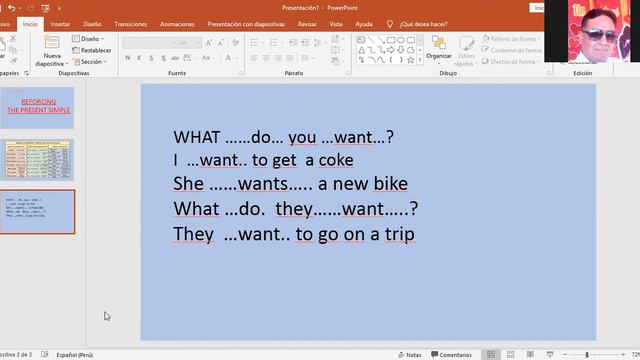The image size is (640, 360).
Task: Toggle align text left
Action: (254, 58)
